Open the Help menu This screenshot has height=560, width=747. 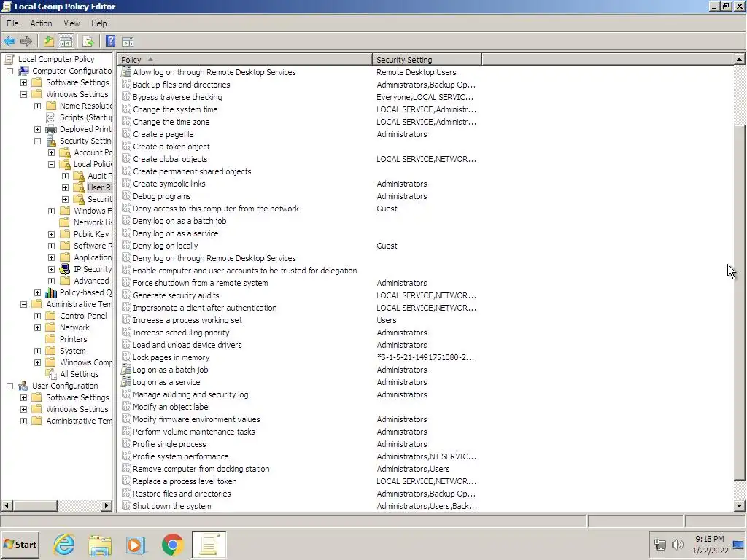point(99,23)
